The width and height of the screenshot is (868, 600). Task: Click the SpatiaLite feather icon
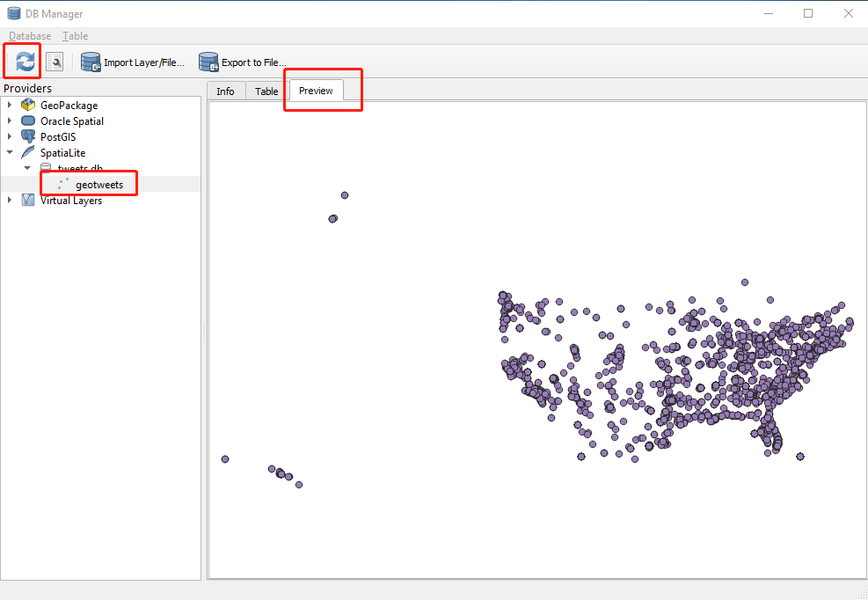(x=26, y=152)
